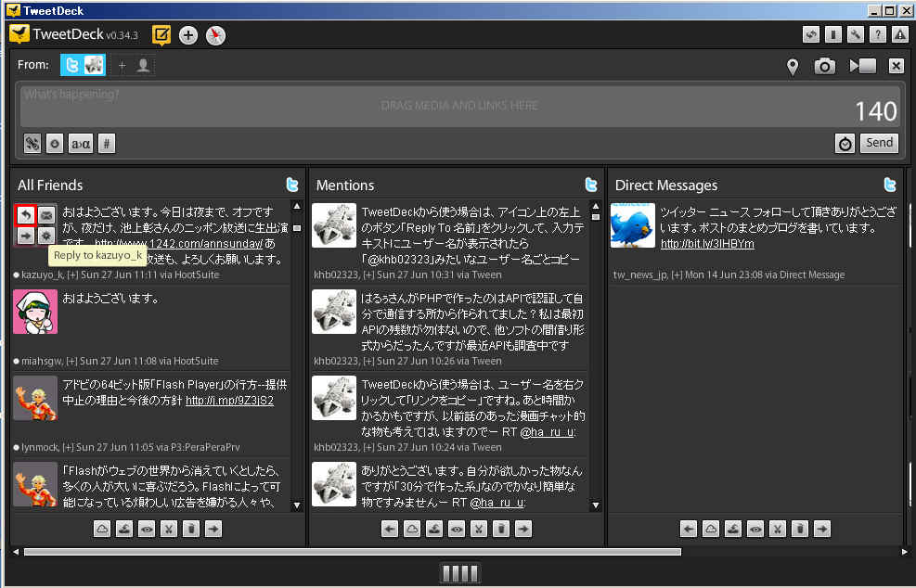Click the column navigator bars at bottom
This screenshot has height=588, width=916.
click(x=459, y=573)
